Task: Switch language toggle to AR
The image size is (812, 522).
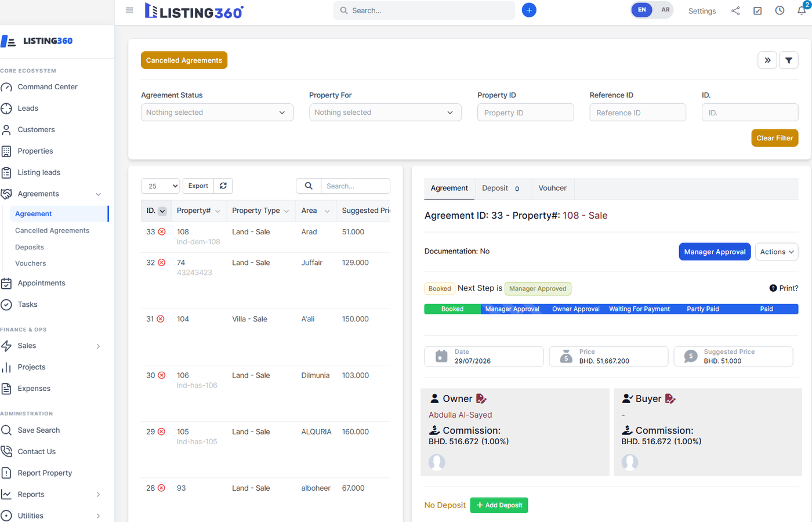Action: [665, 10]
